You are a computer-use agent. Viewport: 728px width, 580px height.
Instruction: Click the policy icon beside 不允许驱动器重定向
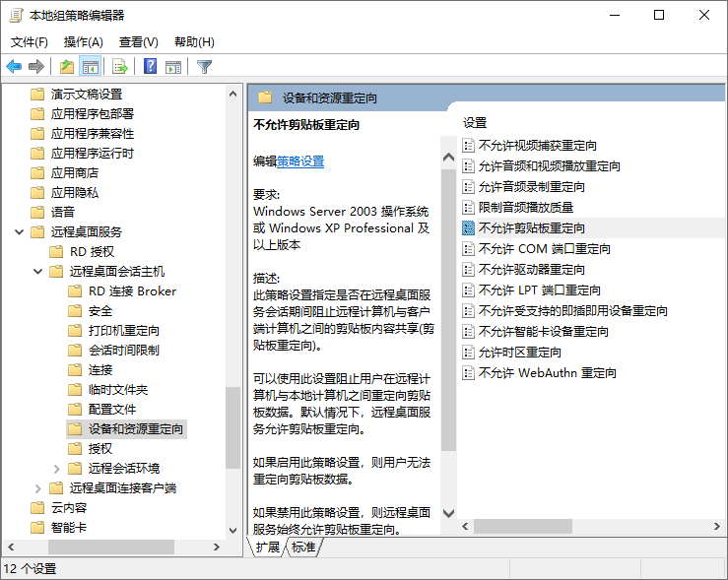468,270
